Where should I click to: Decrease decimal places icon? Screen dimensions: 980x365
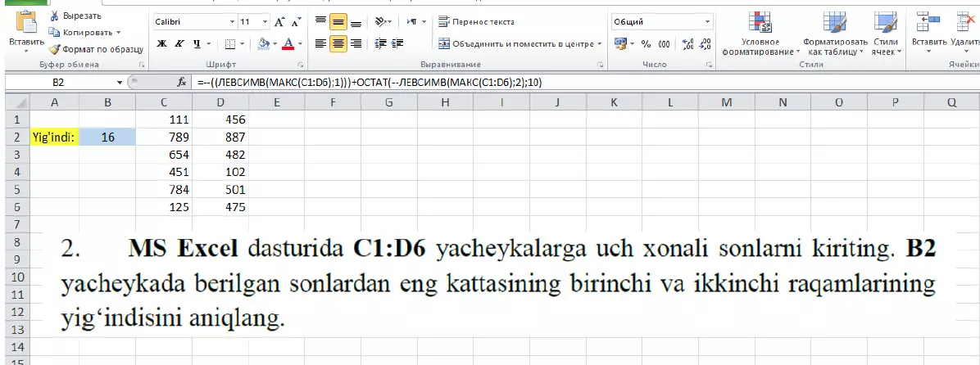pyautogui.click(x=705, y=43)
